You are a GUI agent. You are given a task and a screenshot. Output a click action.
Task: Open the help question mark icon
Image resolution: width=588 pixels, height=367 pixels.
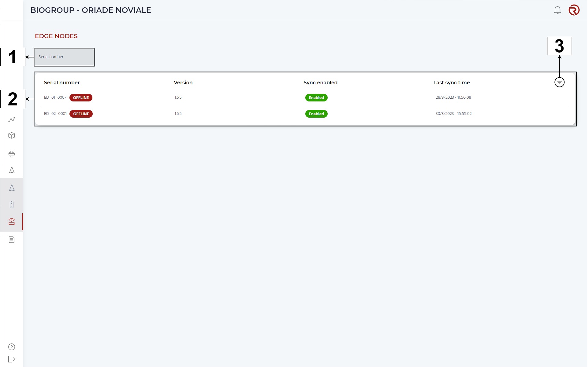pyautogui.click(x=12, y=347)
